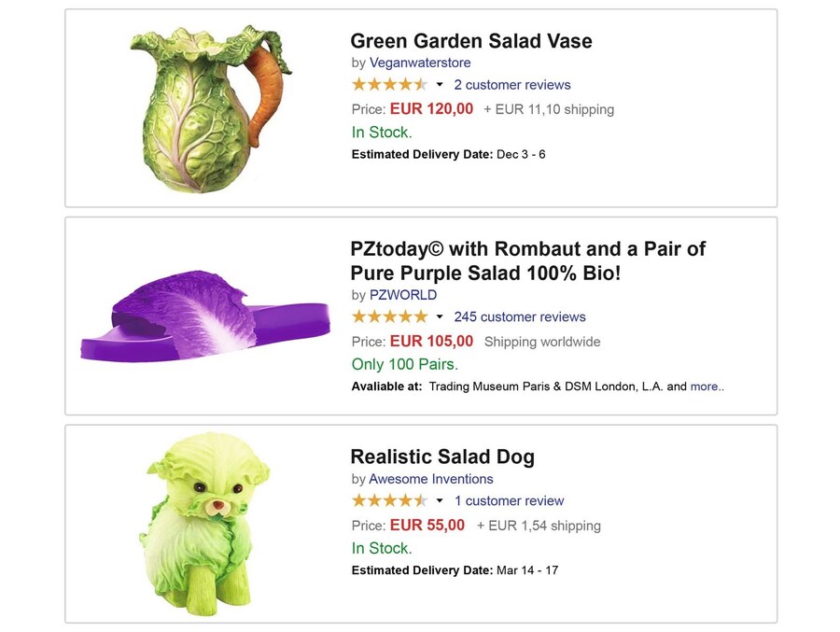Click the EUR 105,00 price
The image size is (840, 632).
[431, 341]
